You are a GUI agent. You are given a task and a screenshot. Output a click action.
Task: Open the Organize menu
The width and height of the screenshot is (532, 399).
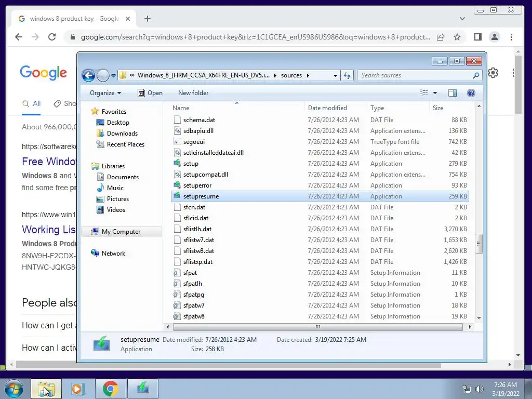tap(105, 93)
